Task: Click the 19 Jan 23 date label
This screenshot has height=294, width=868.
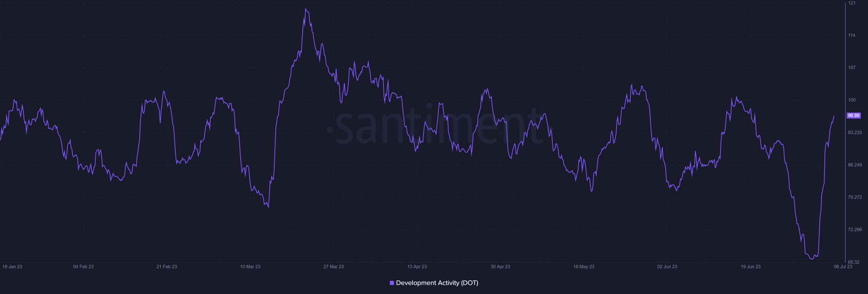Action: (12, 267)
